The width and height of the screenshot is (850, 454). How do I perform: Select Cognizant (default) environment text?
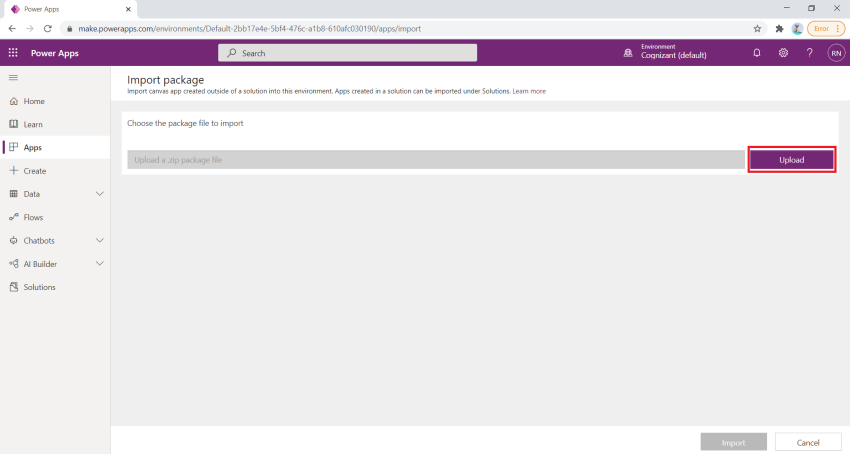coord(674,55)
